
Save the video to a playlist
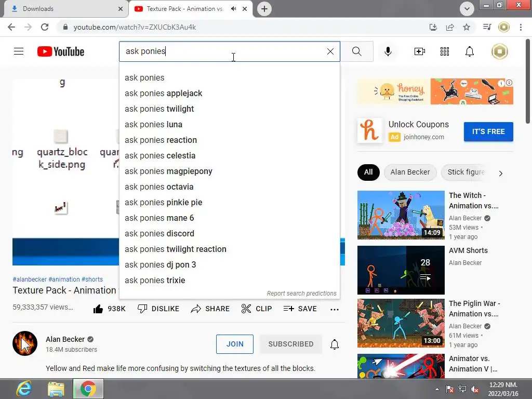click(x=300, y=309)
